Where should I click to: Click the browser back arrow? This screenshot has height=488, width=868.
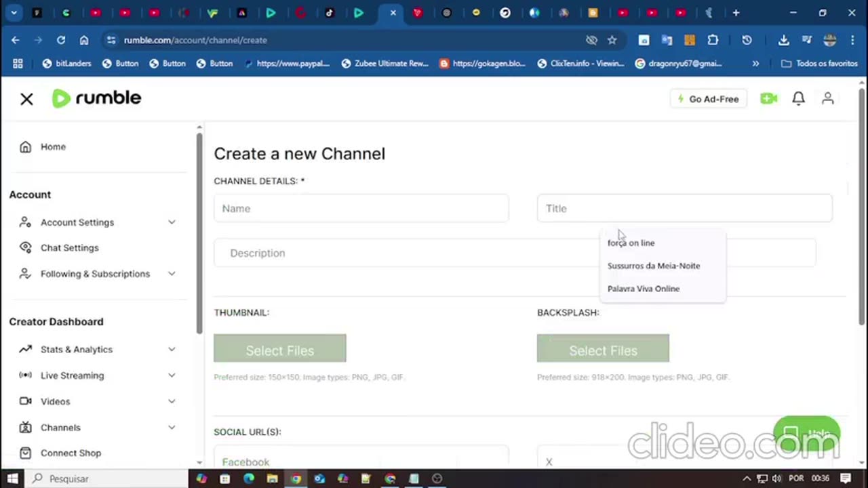15,40
